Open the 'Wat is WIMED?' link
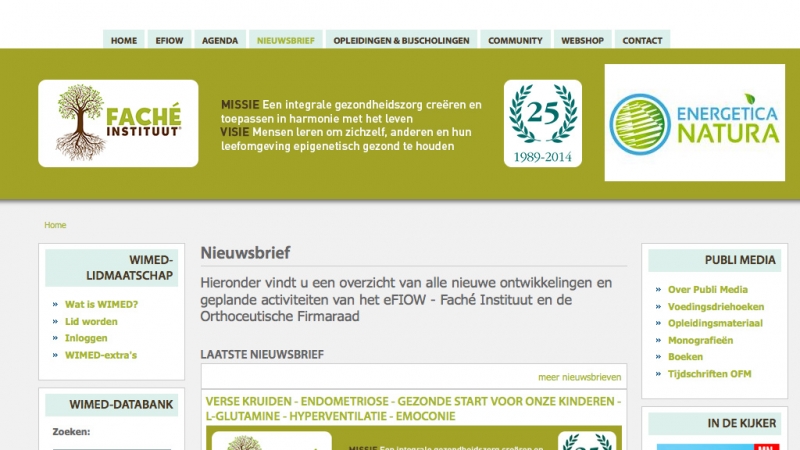This screenshot has width=800, height=450. 101,304
